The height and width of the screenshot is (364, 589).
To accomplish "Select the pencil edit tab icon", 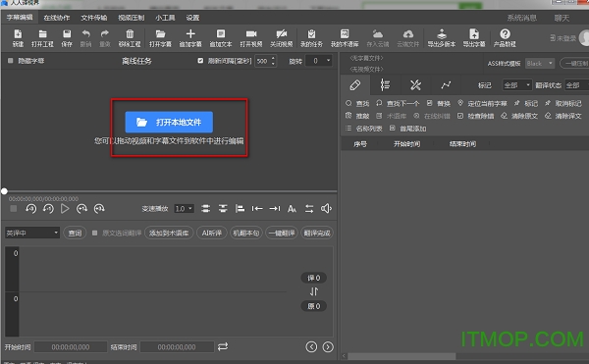I will (355, 85).
